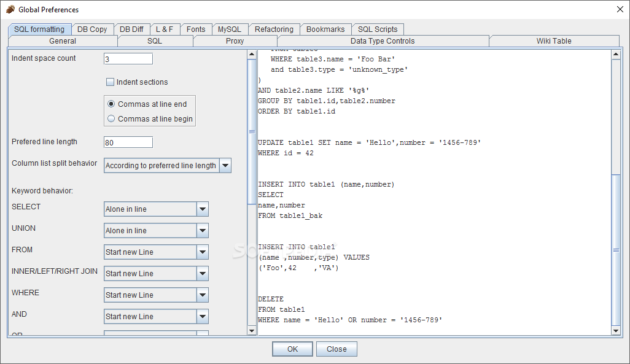Switch to the SQL formatting tab
Image resolution: width=630 pixels, height=364 pixels.
tap(39, 29)
